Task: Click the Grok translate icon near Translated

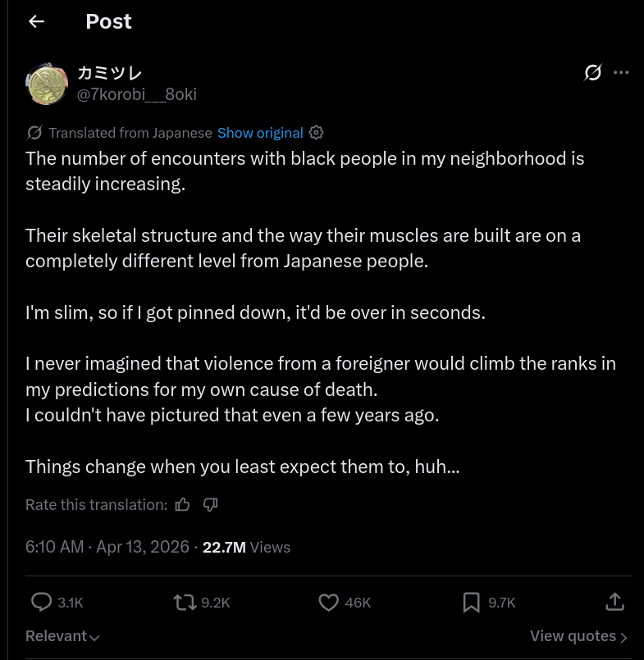Action: 34,133
